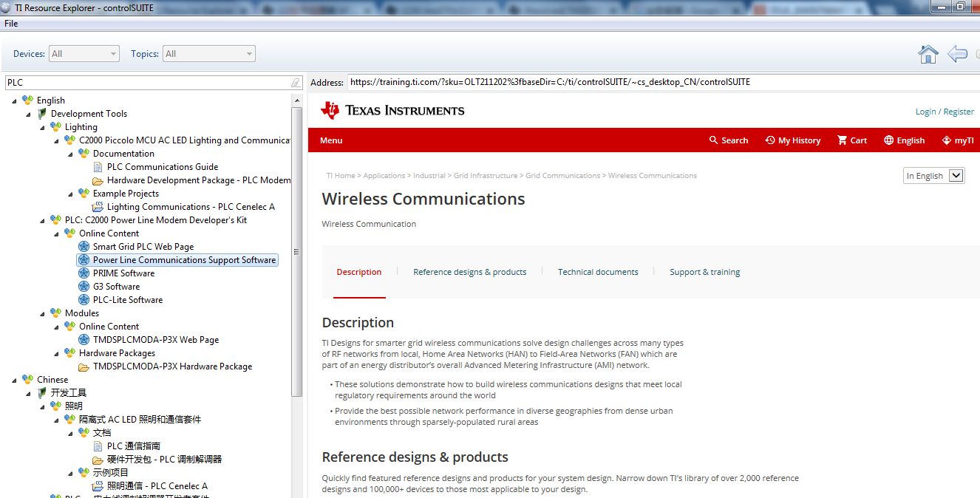Click the folder icon of 硬件开发包 - PLC 调制解调器
This screenshot has height=498, width=980.
point(98,460)
